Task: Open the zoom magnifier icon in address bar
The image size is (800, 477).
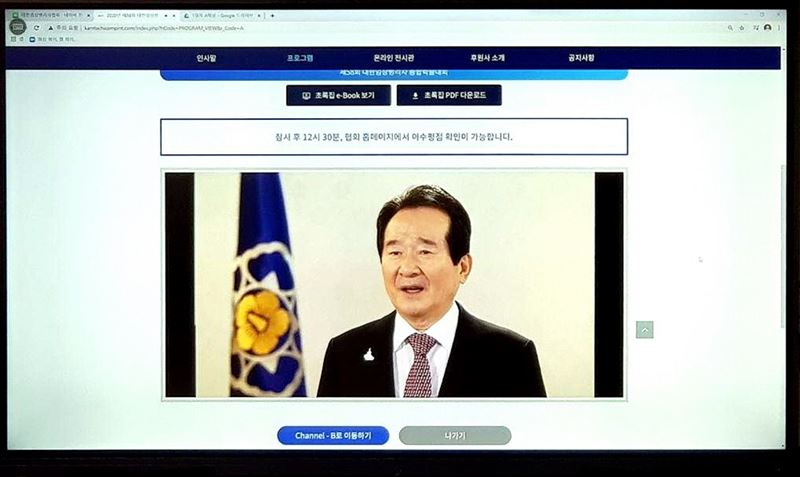Action: 730,28
